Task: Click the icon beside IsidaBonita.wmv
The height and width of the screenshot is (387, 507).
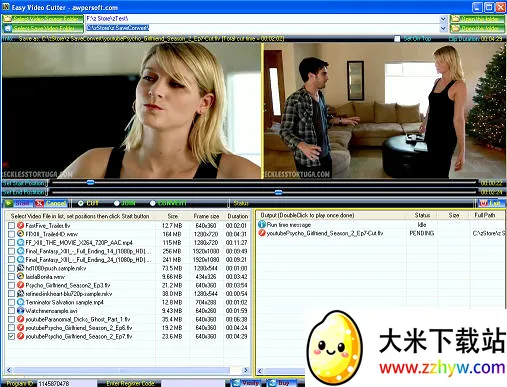Action: coord(21,276)
